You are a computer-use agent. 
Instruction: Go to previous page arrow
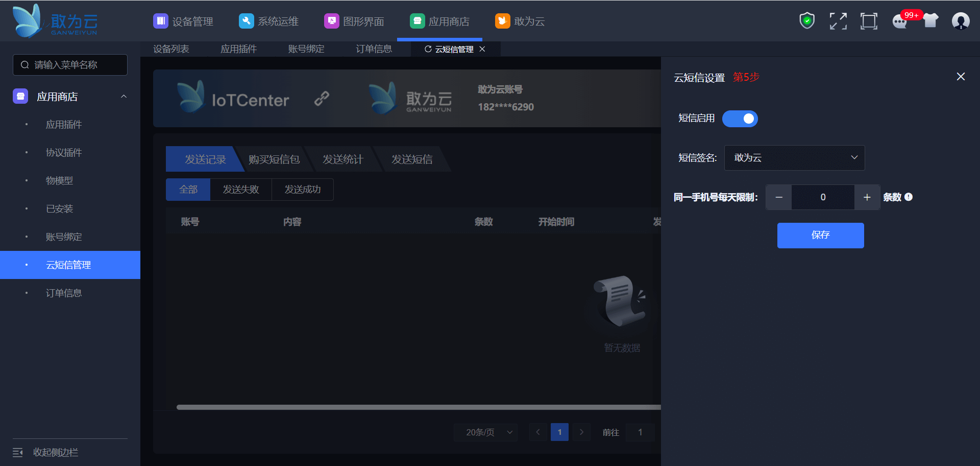coord(538,432)
